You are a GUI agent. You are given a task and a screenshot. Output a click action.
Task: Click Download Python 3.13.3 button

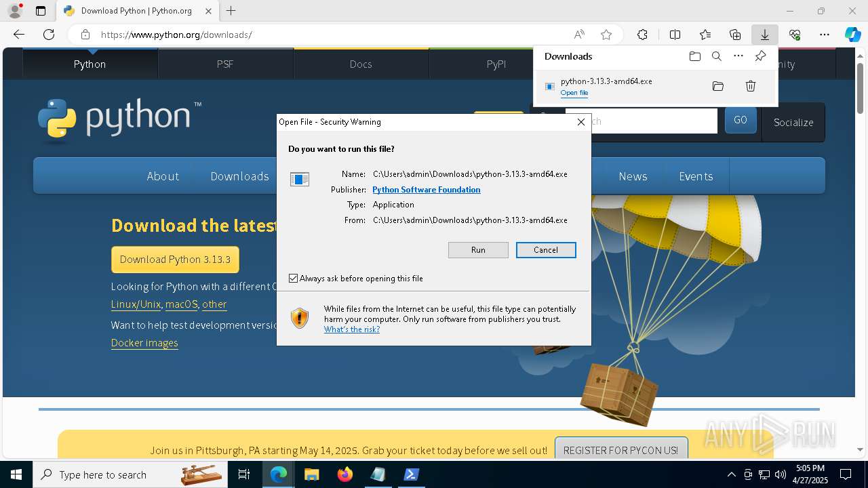(x=175, y=260)
